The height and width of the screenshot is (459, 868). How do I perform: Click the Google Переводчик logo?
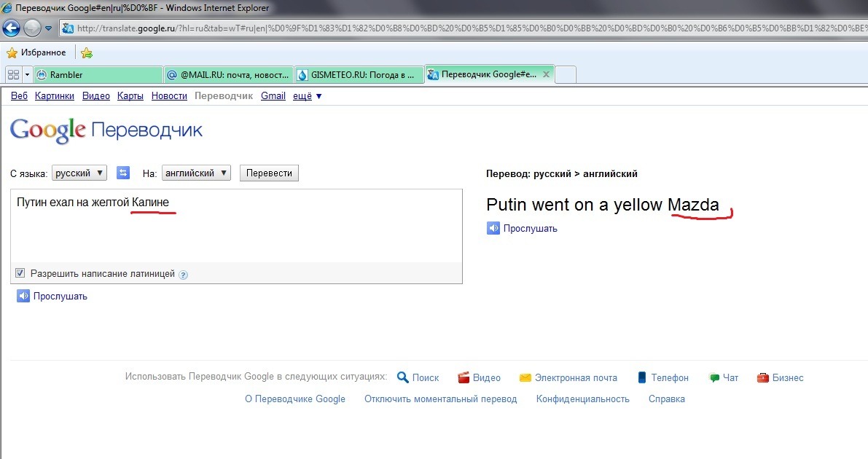pyautogui.click(x=106, y=130)
